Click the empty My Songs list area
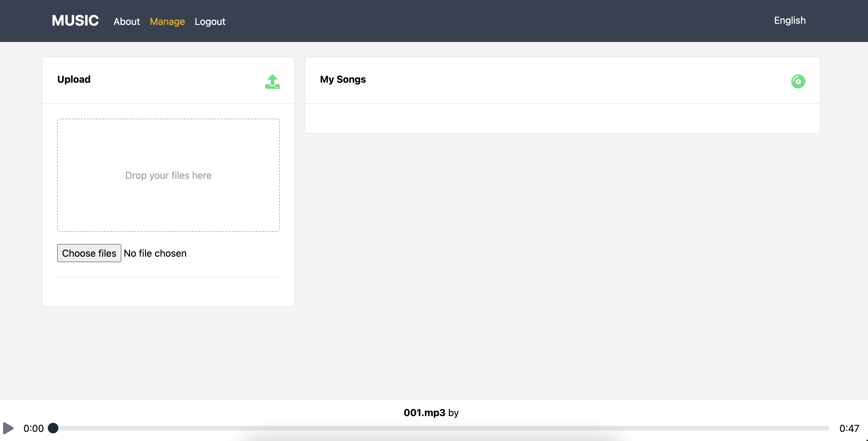 562,119
